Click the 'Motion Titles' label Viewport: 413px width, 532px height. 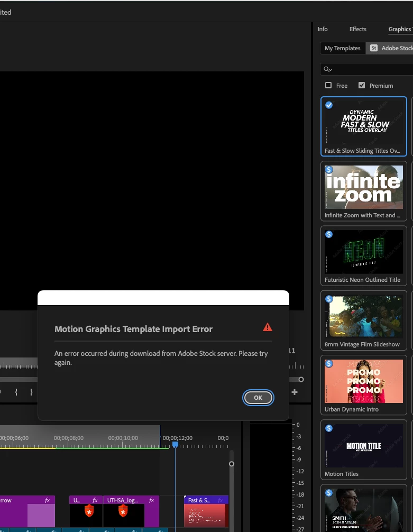click(x=342, y=474)
